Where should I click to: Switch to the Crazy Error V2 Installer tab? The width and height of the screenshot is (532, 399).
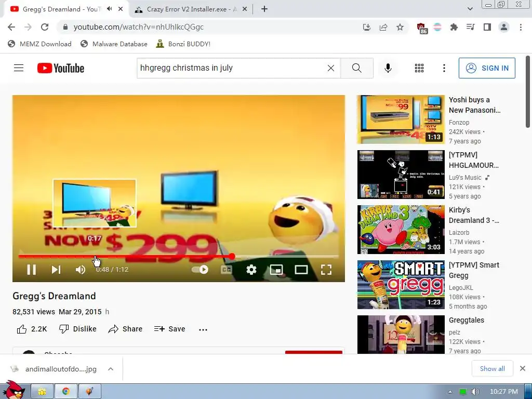[190, 9]
